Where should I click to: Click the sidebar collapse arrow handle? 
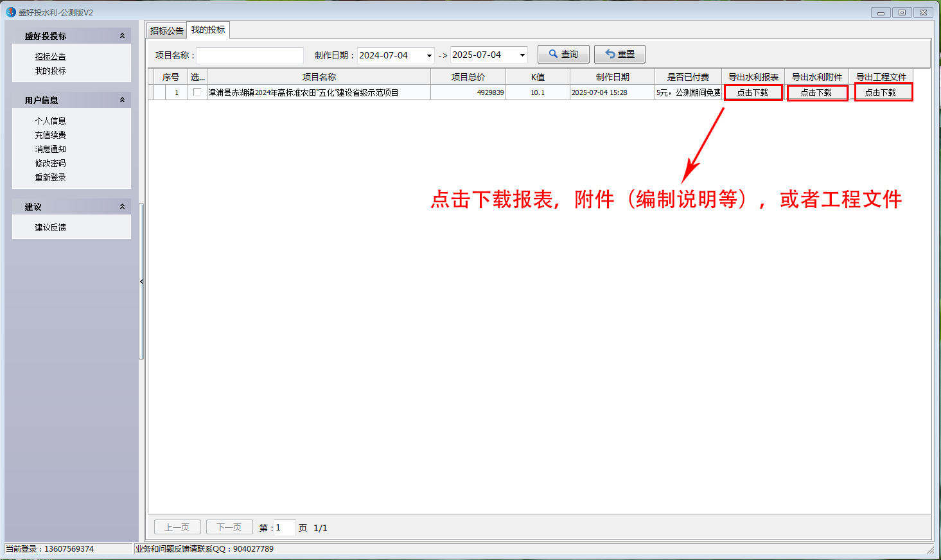[x=141, y=282]
